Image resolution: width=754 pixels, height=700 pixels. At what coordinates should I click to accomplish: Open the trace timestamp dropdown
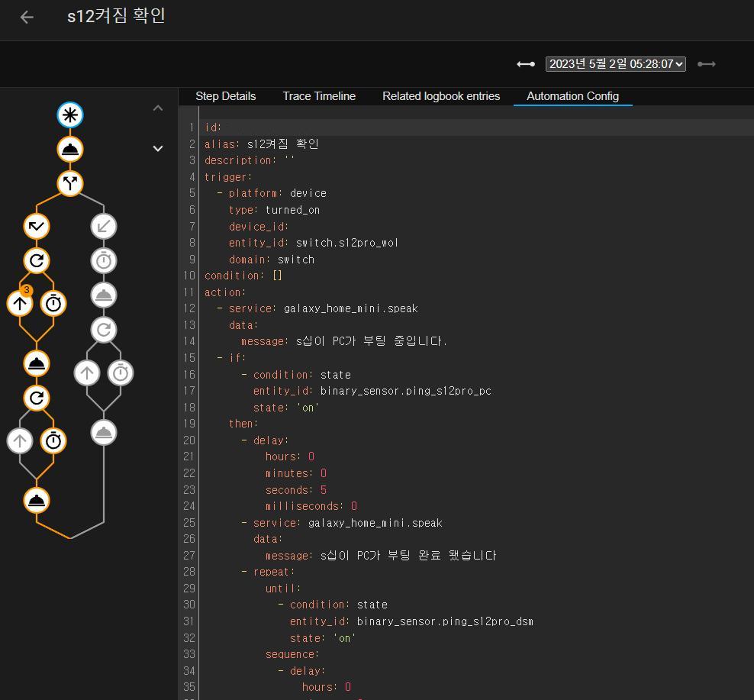point(615,64)
